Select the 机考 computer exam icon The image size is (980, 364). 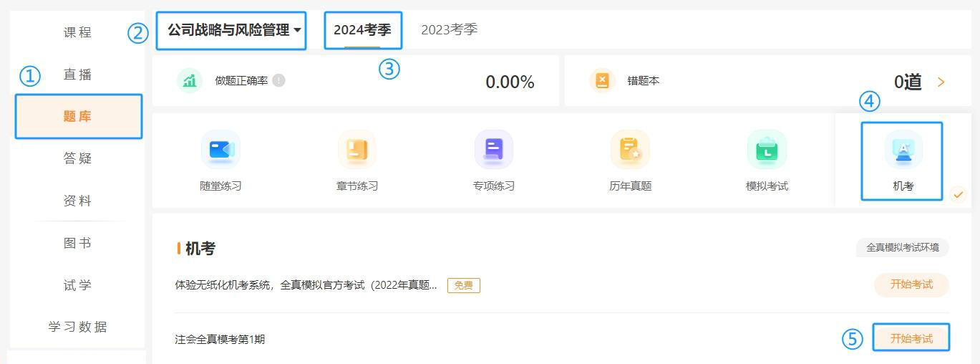coord(903,150)
